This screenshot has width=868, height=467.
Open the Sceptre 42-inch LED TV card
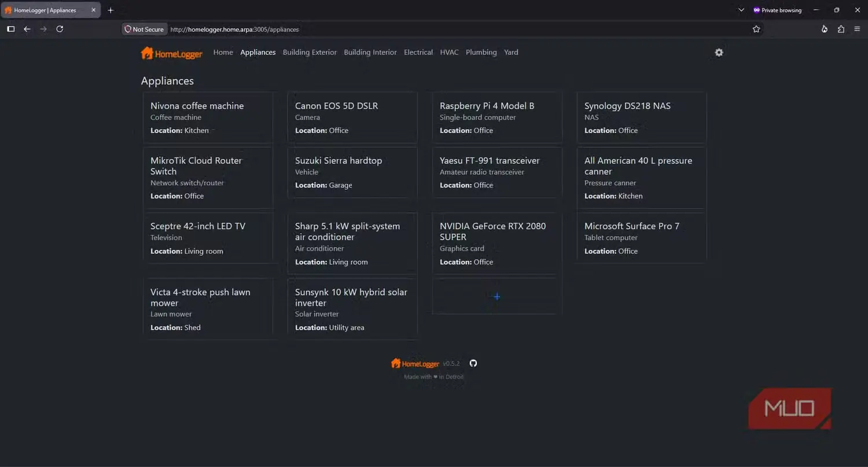click(208, 238)
